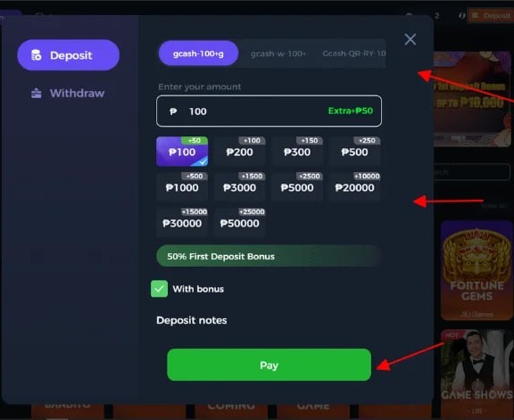Click the Deposit coins icon in sidebar

point(36,55)
